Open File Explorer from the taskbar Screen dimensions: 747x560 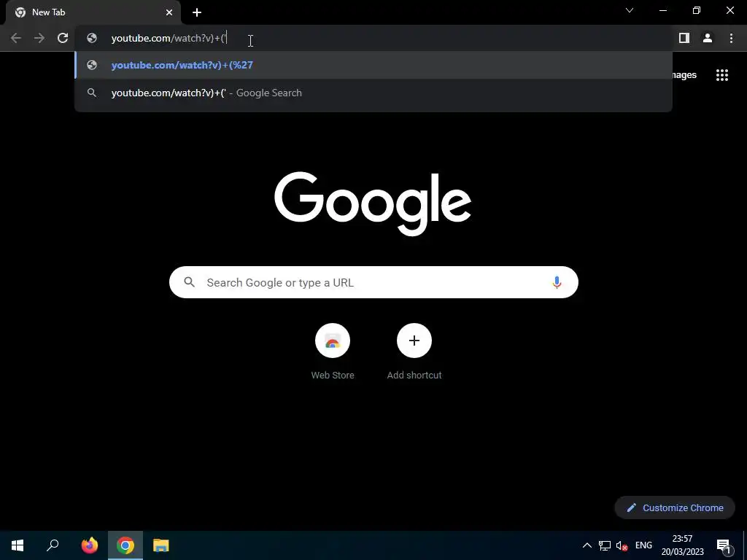[161, 545]
